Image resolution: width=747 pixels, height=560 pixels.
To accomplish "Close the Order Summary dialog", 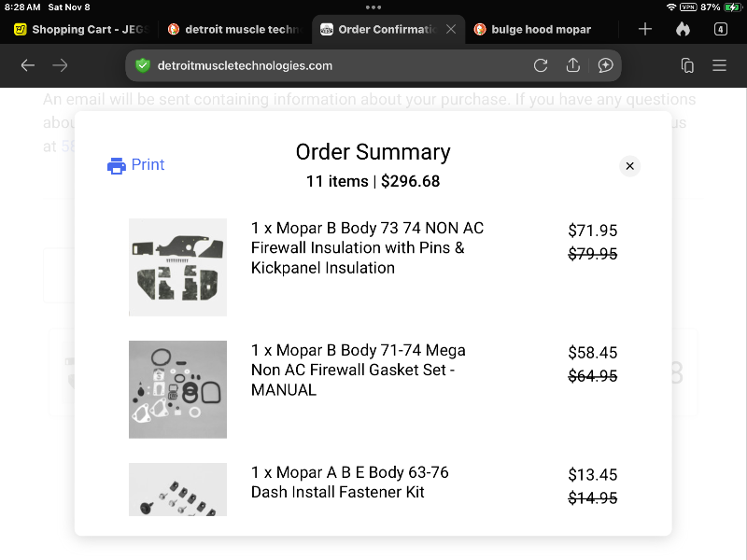I will (630, 166).
